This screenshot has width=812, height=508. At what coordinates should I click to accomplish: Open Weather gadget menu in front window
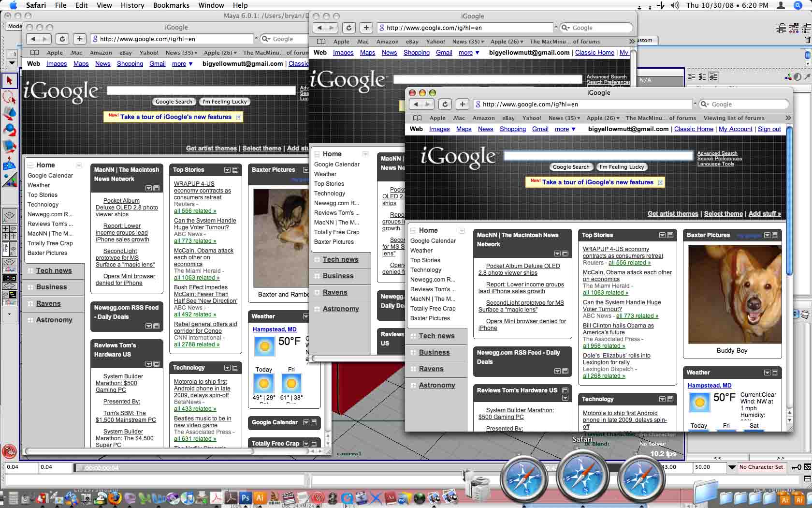[768, 373]
